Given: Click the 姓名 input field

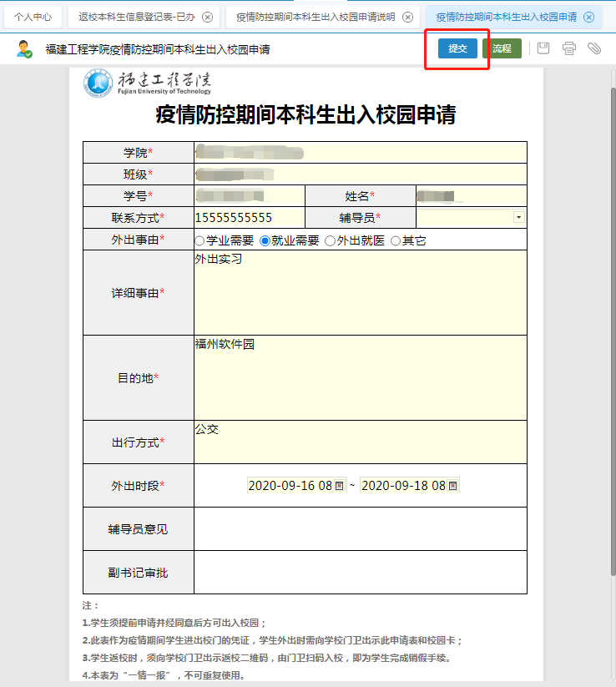Looking at the screenshot, I should (x=472, y=196).
